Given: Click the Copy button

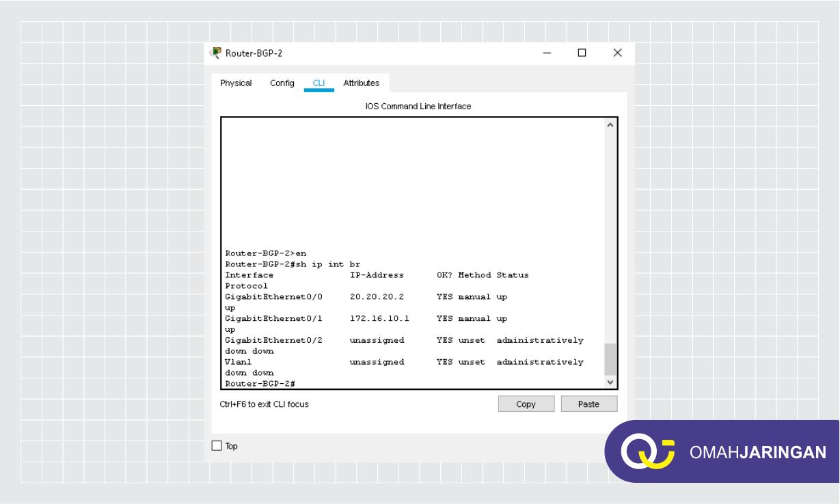Looking at the screenshot, I should pos(526,404).
